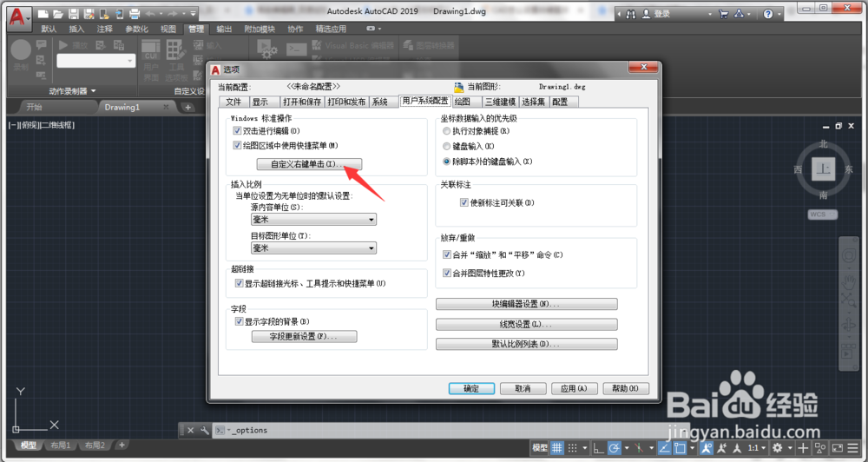Click the workspace switching gear icon
Screen dimensions: 868x462
pos(778,447)
